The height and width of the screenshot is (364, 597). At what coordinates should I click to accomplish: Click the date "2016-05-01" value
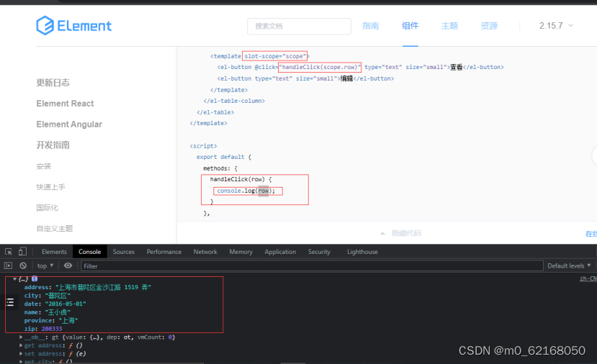[x=66, y=304]
